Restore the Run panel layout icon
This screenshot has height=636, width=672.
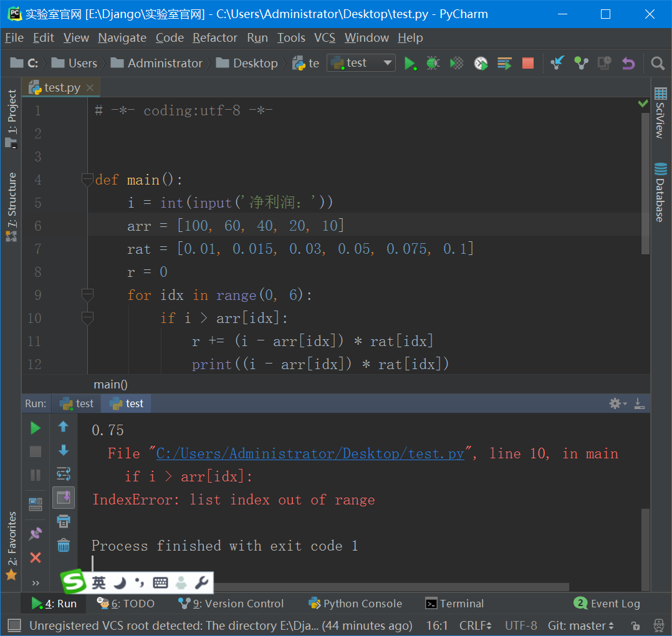click(36, 504)
